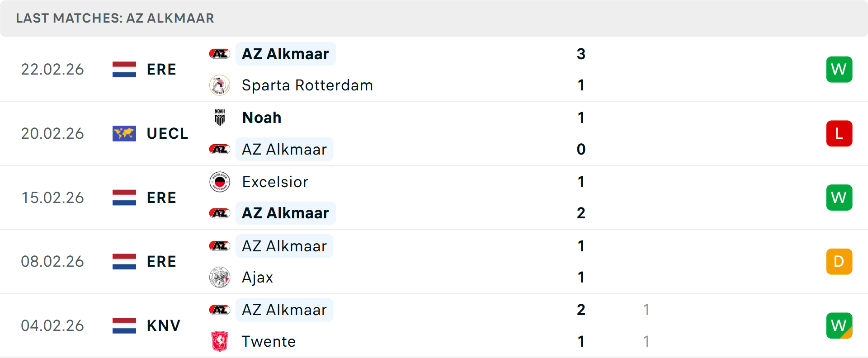
Task: Expand the Noah versus AZ Alkmaar match row
Action: coord(452,133)
